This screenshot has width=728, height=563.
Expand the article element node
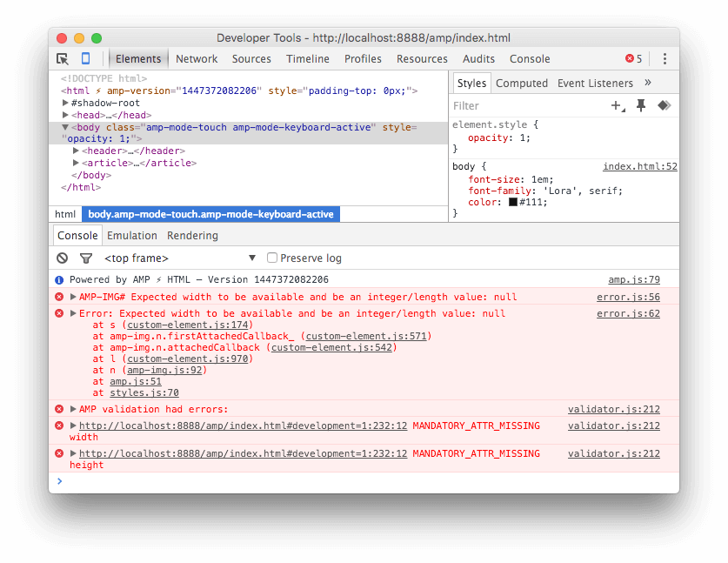(76, 163)
